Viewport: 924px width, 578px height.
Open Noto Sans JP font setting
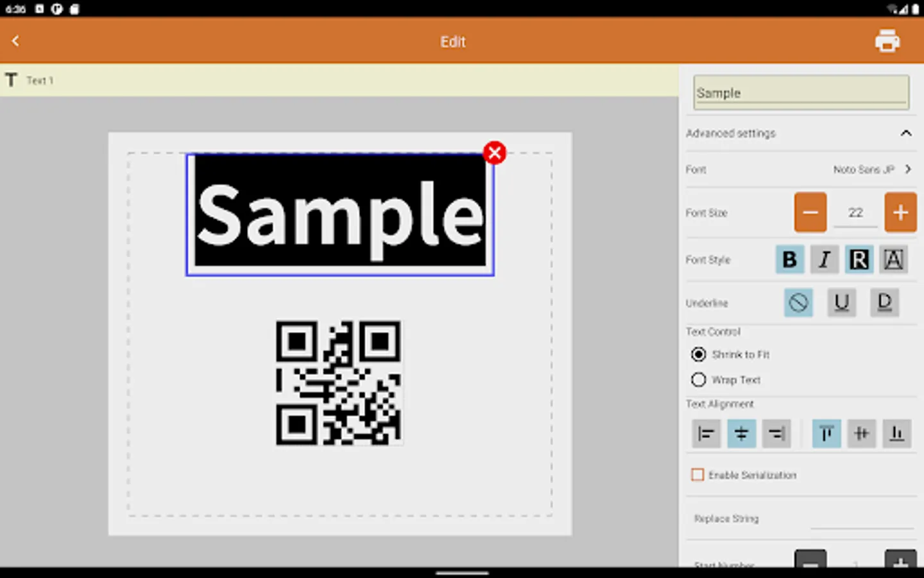pos(864,170)
